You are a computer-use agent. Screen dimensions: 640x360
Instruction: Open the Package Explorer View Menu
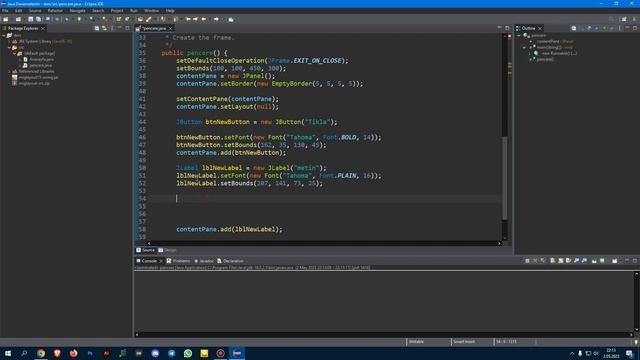click(112, 28)
